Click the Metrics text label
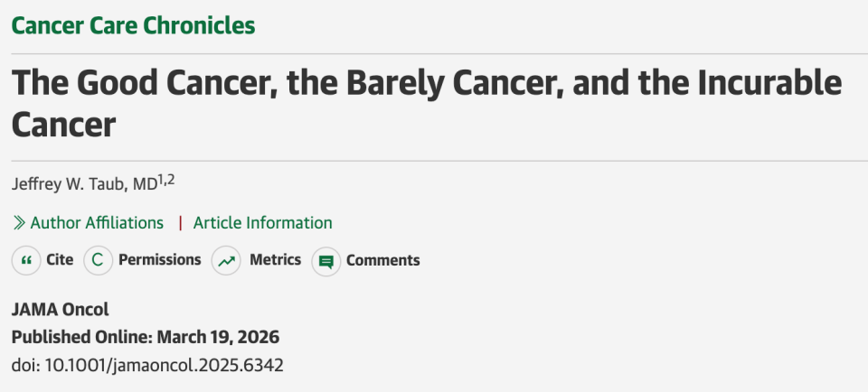 (275, 260)
